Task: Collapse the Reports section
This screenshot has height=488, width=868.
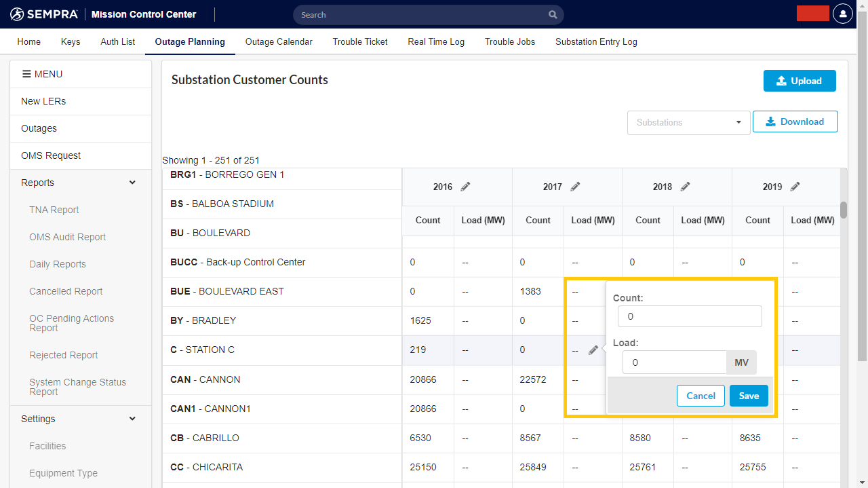Action: coord(132,183)
